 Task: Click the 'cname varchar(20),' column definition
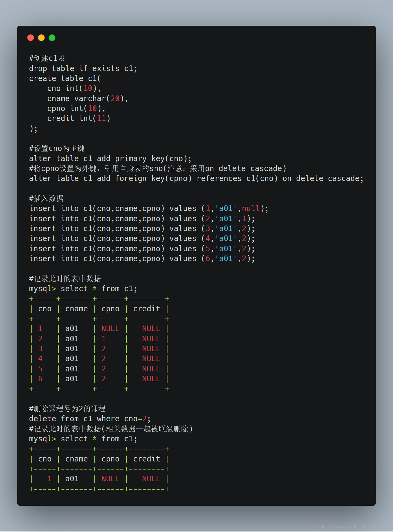click(x=88, y=98)
